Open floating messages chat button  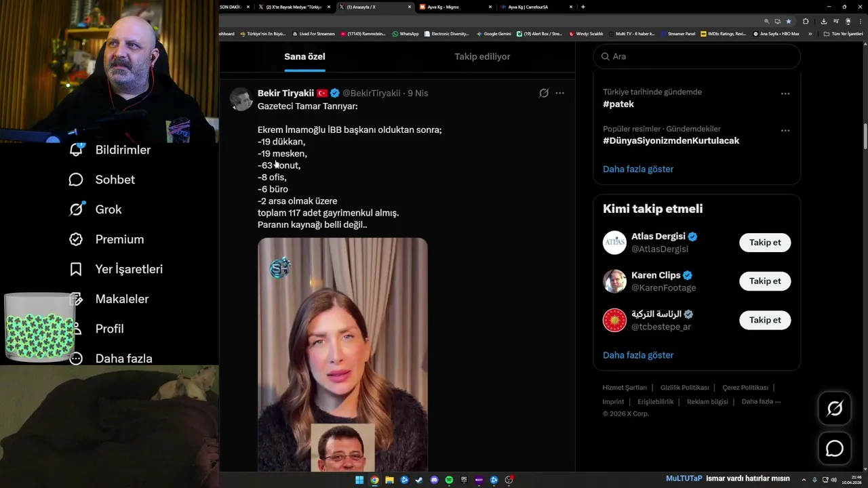(x=835, y=449)
